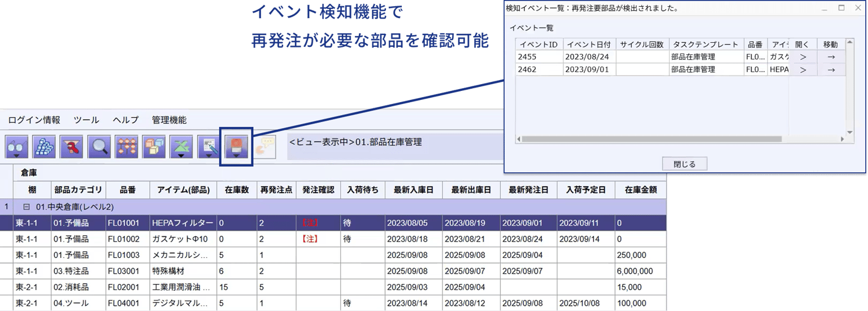
Task: Open the filter funnel with wrench tool
Action: [72, 147]
